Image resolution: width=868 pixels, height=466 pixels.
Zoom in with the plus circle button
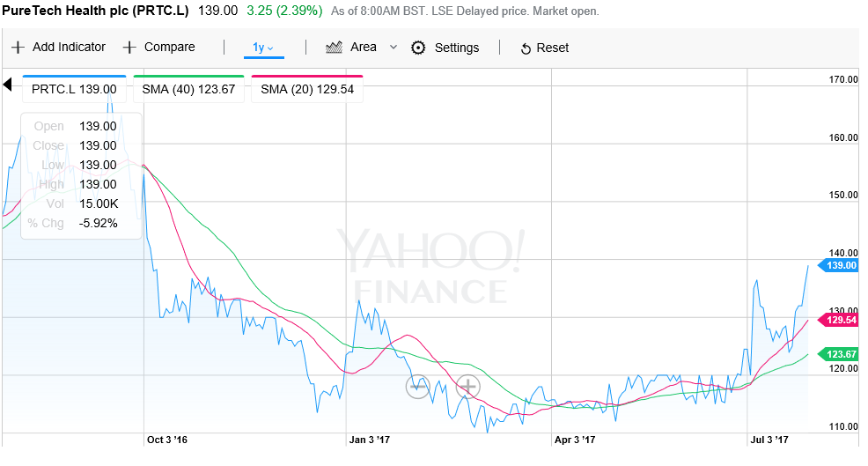[x=467, y=387]
